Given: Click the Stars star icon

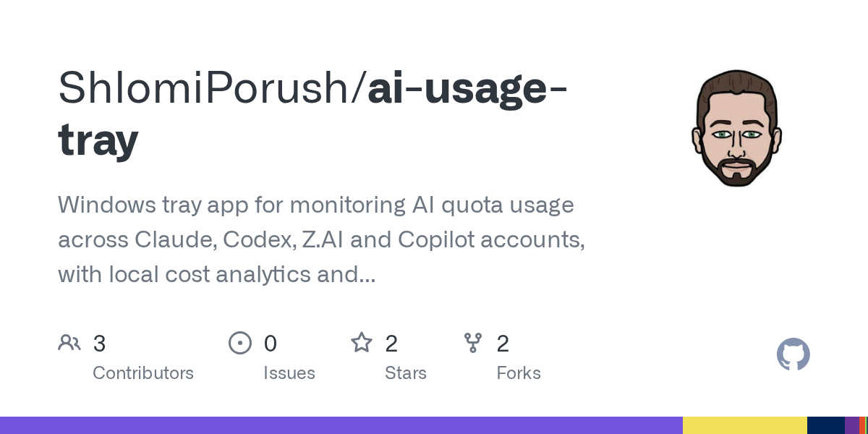Looking at the screenshot, I should point(362,342).
